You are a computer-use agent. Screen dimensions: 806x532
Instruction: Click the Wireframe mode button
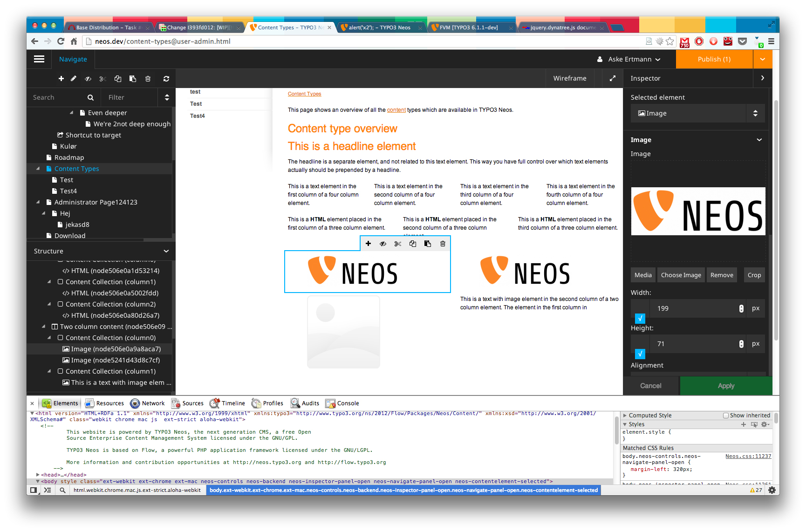[x=570, y=78]
